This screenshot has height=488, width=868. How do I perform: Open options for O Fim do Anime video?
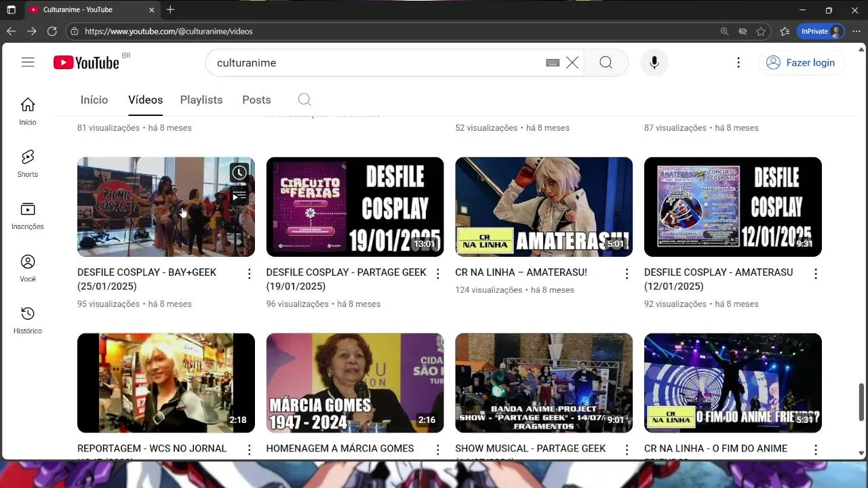[x=816, y=450]
